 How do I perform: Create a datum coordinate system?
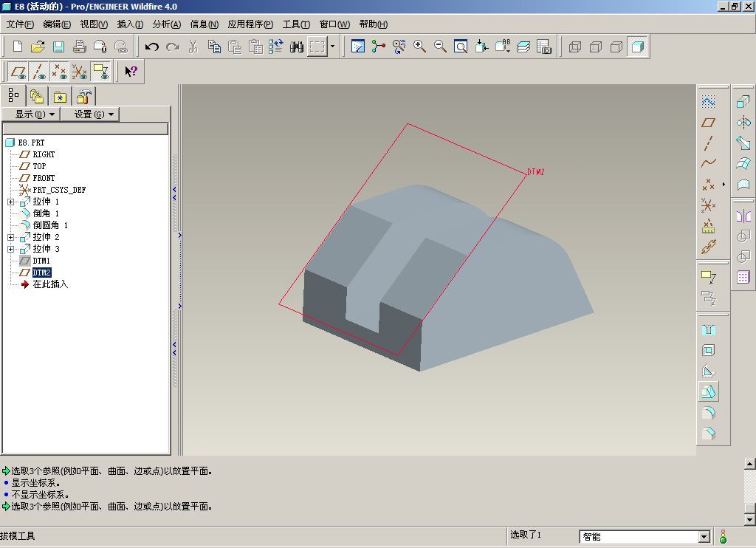point(708,205)
